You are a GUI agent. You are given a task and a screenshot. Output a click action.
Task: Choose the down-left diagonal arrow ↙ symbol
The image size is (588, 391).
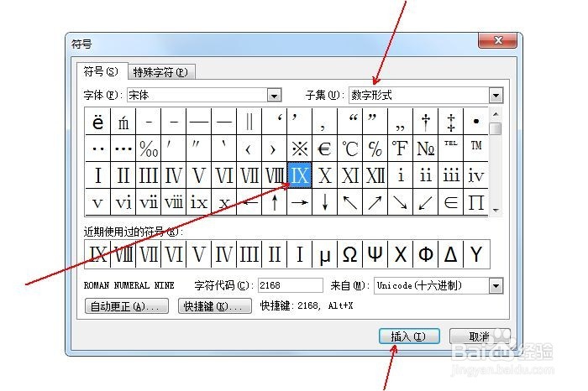pyautogui.click(x=426, y=202)
